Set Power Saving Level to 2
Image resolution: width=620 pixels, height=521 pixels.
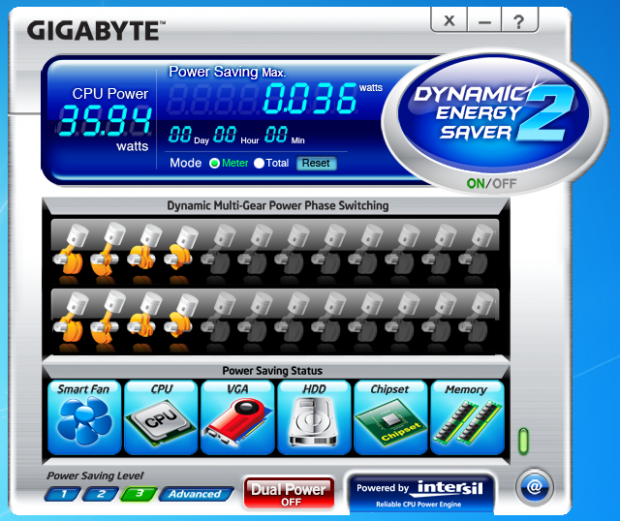(100, 494)
